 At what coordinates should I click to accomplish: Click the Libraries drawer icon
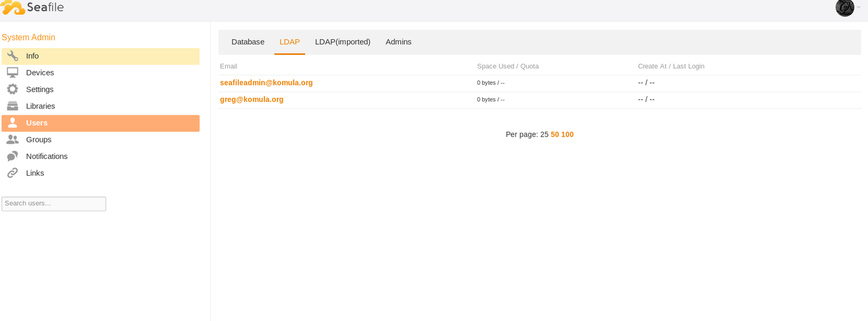click(x=12, y=106)
